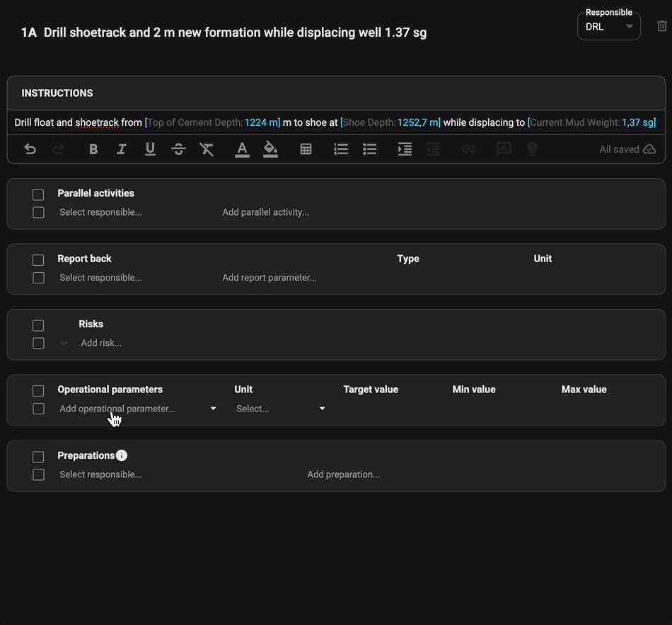The image size is (672, 625).
Task: Toggle the Parallel activities checkbox
Action: click(x=37, y=194)
